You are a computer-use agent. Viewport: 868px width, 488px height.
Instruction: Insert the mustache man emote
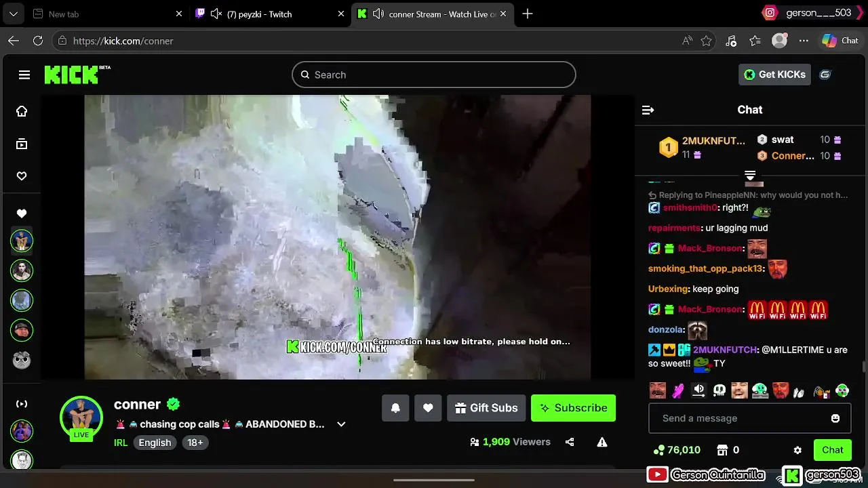point(658,390)
